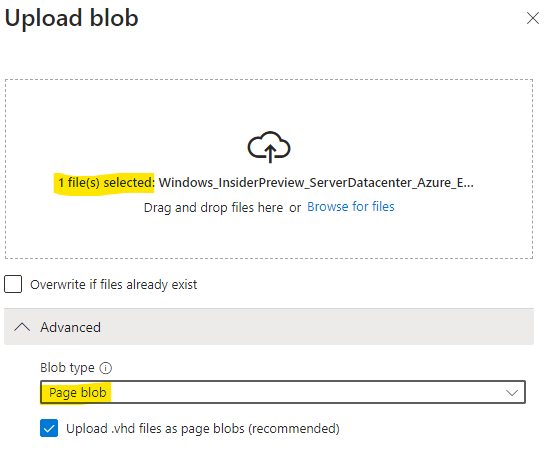The image size is (550, 455).
Task: Collapse the Advanced section chevron
Action: (22, 327)
